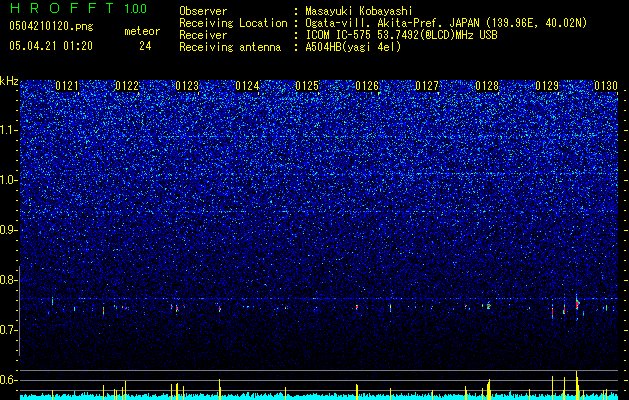Click the 'Observer' label
The width and height of the screenshot is (629, 400).
pyautogui.click(x=203, y=11)
